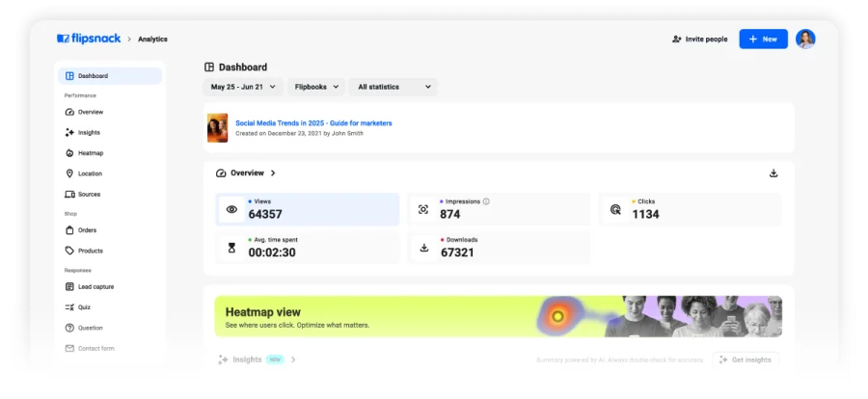
Task: Click the value 1134
Action: pyautogui.click(x=645, y=214)
